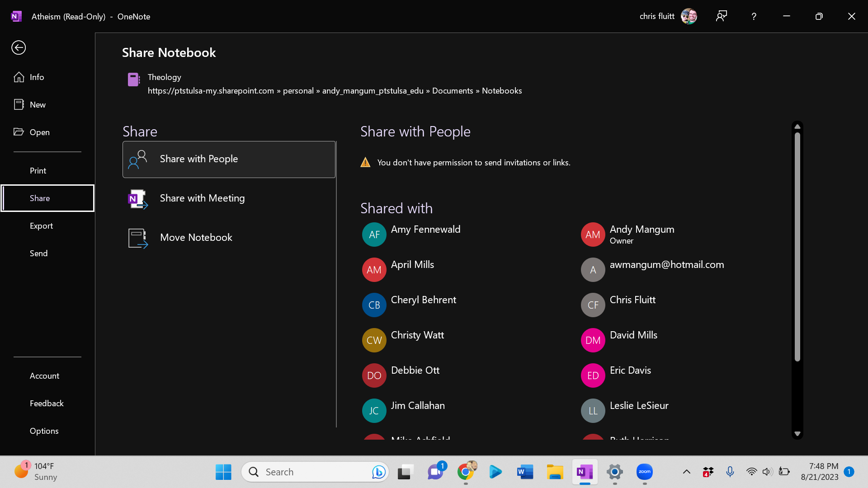This screenshot has width=868, height=488.
Task: Click the Account link
Action: pyautogui.click(x=44, y=376)
